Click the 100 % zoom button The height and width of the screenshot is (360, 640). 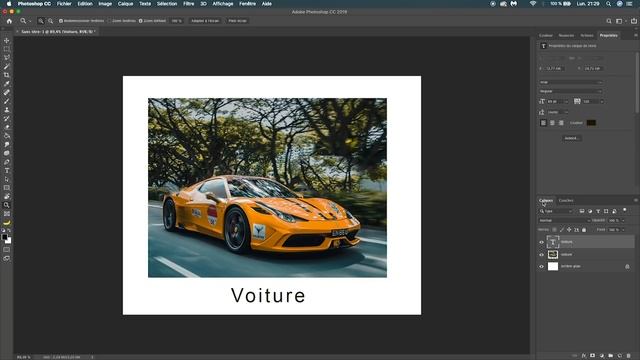coord(176,21)
